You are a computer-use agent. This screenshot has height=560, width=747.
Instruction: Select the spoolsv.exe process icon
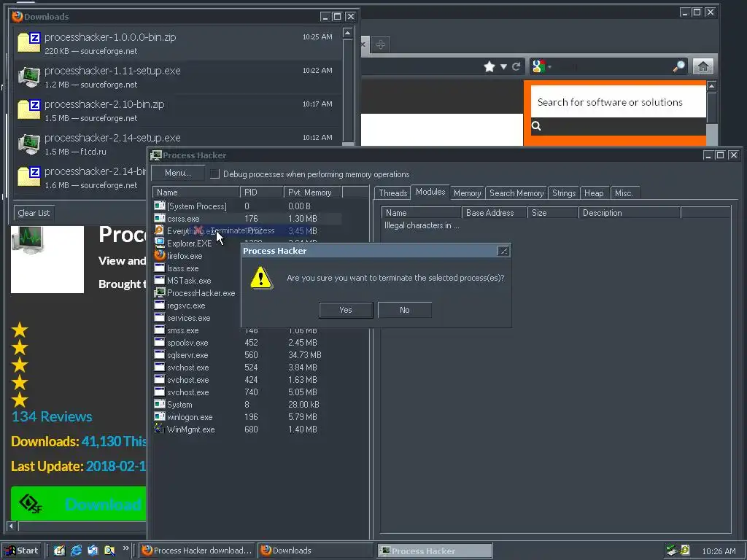(x=160, y=342)
